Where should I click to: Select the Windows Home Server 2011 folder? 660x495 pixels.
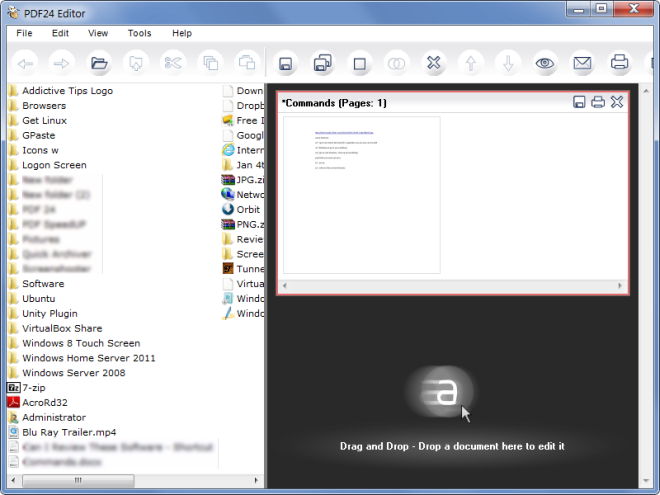(x=82, y=358)
